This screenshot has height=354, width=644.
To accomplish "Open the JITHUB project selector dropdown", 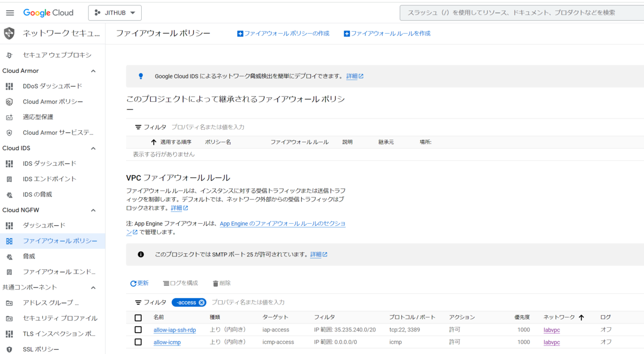I will [x=115, y=13].
